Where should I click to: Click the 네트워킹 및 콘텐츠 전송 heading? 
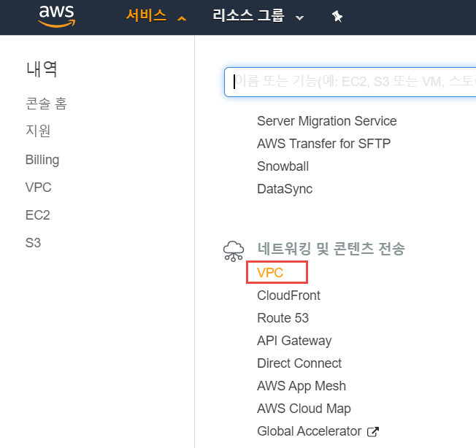(331, 249)
